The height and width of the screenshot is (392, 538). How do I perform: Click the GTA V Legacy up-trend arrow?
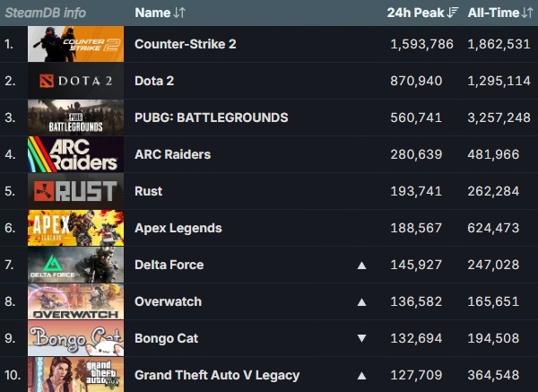coord(362,376)
